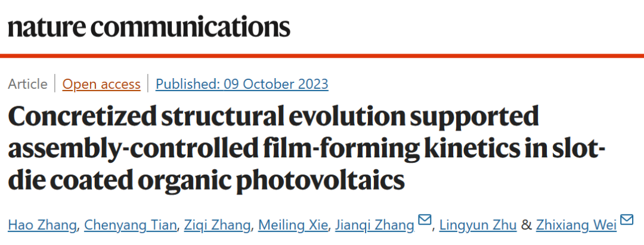This screenshot has width=644, height=245.
Task: Show author info for Jianqi Zhang
Action: point(374,225)
